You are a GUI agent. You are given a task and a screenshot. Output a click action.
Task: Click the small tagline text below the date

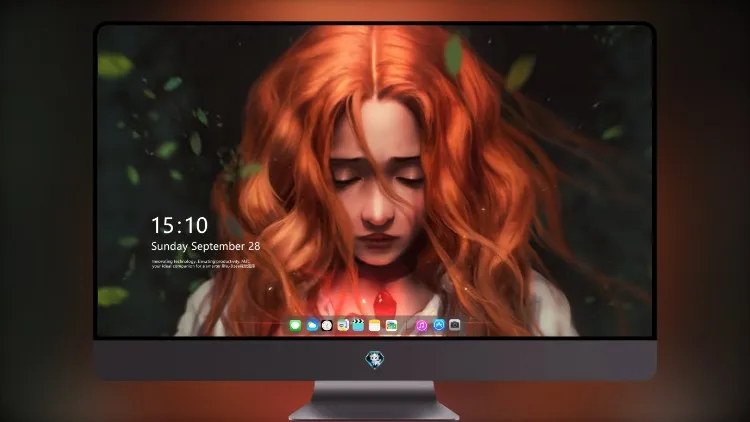pyautogui.click(x=203, y=264)
